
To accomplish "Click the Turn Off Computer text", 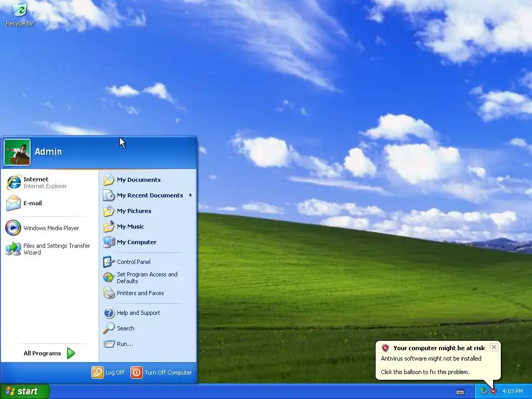I will pyautogui.click(x=168, y=372).
